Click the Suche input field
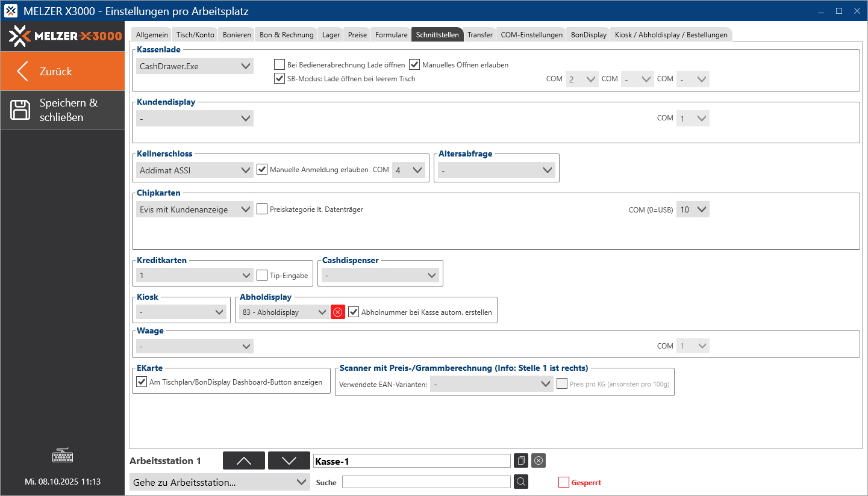868x496 pixels. (426, 482)
